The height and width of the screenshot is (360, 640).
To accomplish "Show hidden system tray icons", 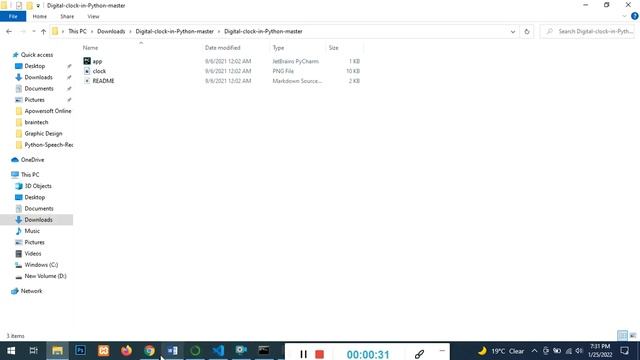I will click(534, 351).
